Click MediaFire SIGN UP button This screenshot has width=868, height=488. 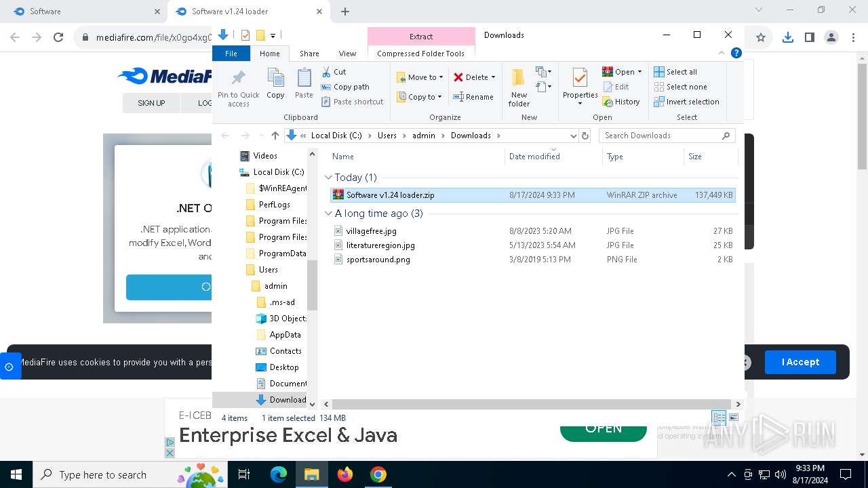click(x=151, y=103)
